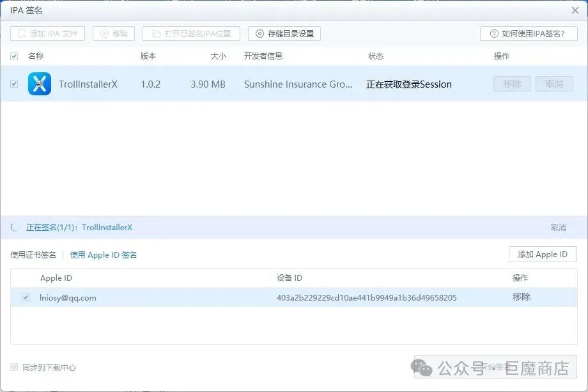This screenshot has width=588, height=392.
Task: Click 正在获取登录Session status text
Action: [409, 84]
